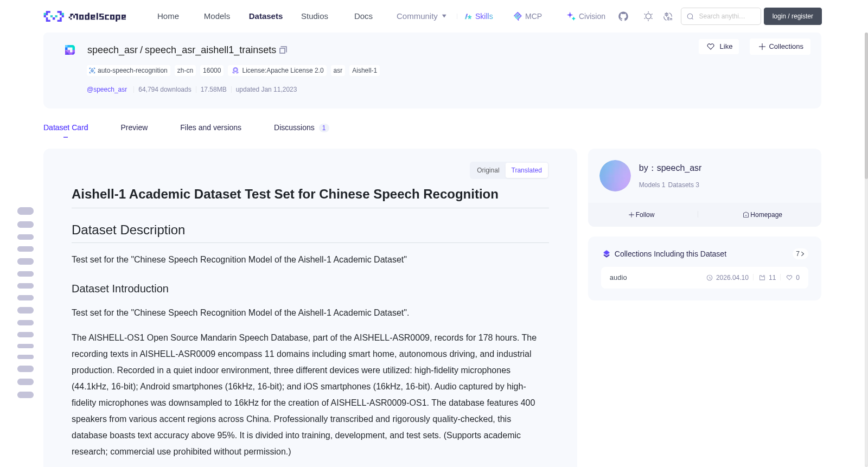Select the Discussions tab
This screenshot has width=868, height=467.
(301, 127)
